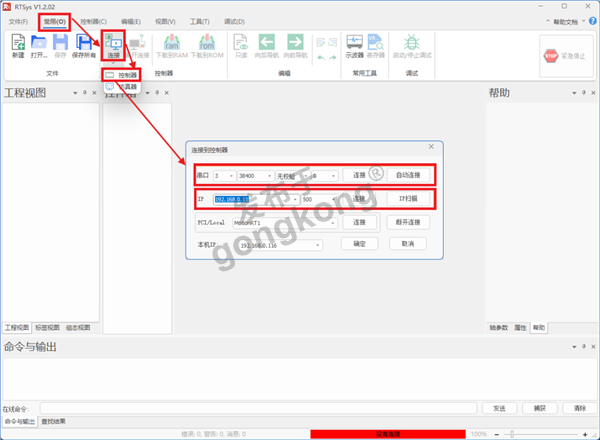Click 断开连接 button in dialog
This screenshot has height=440, width=600.
click(408, 222)
